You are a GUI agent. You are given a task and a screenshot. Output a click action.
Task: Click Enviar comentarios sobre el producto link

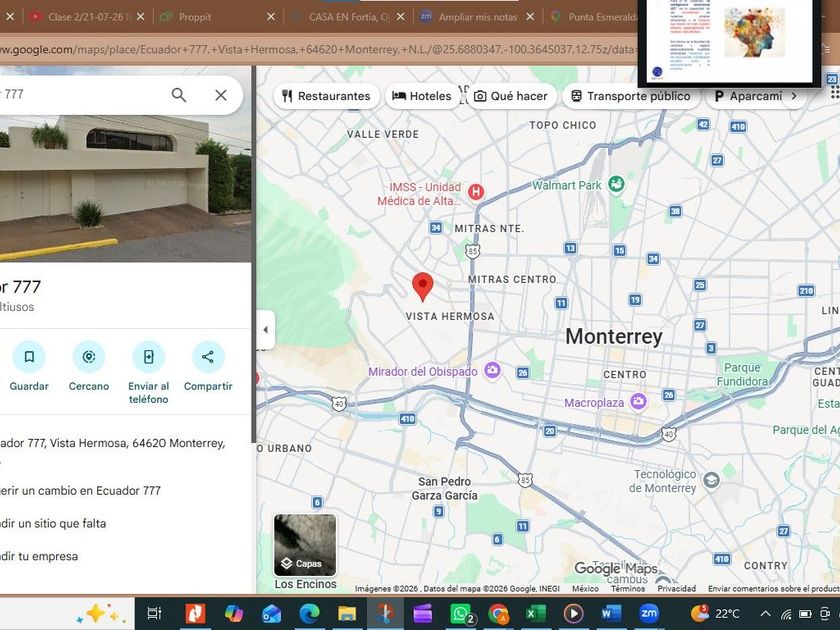774,588
